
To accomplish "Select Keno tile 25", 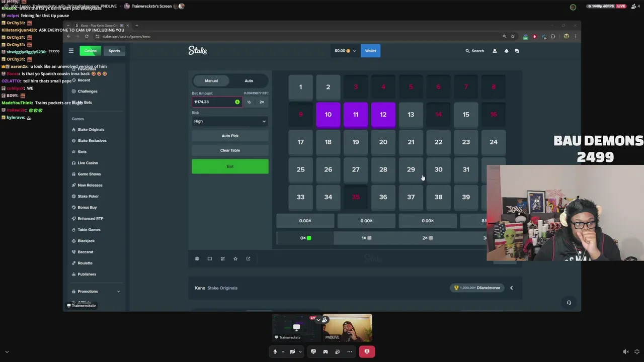I will (300, 169).
